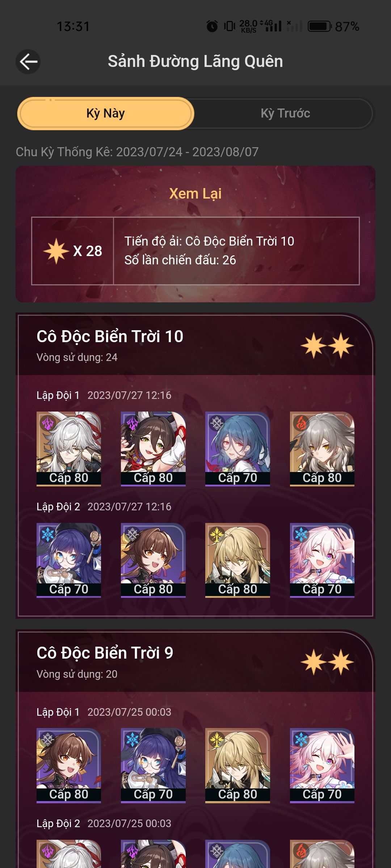Select blonde Cấp 80 character in stage 10 team 2
Screen dimensions: 391x868
coord(237,560)
